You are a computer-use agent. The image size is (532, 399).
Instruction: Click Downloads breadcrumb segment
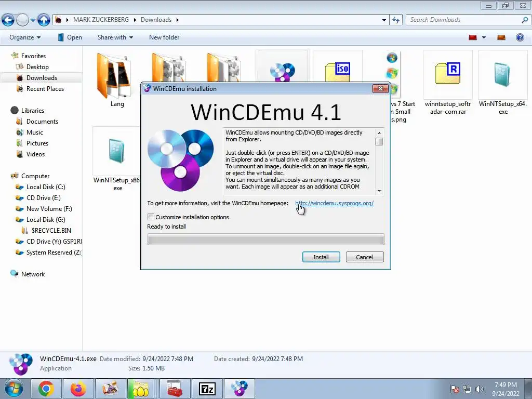(x=156, y=20)
